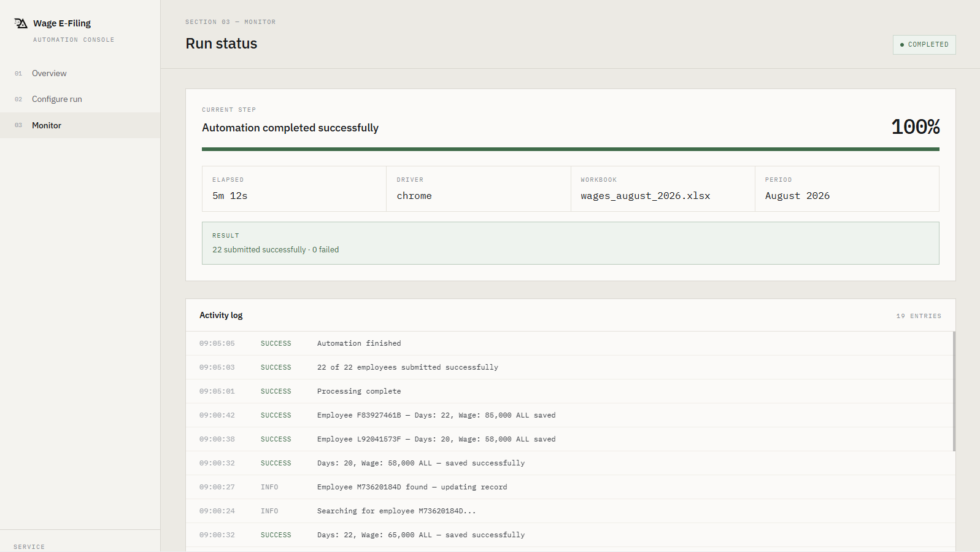Click the elapsed value '5m 12s'

pyautogui.click(x=230, y=196)
